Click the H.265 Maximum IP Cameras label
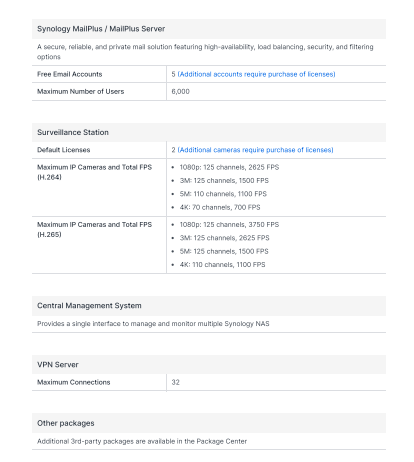Image resolution: width=414 pixels, height=462 pixels. [94, 229]
